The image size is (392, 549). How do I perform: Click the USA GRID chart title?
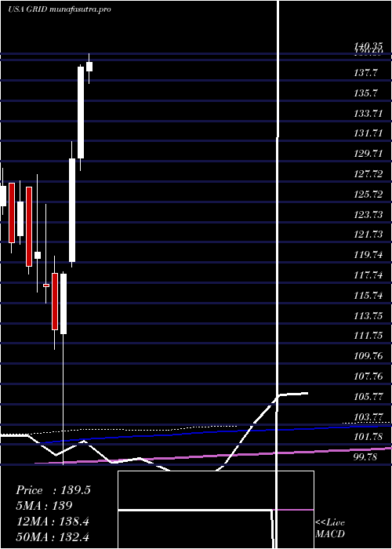pos(59,9)
